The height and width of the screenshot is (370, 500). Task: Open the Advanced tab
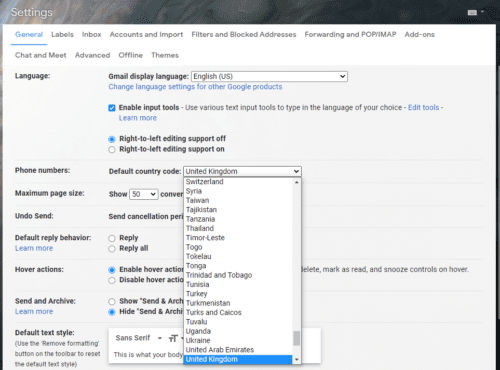[92, 55]
